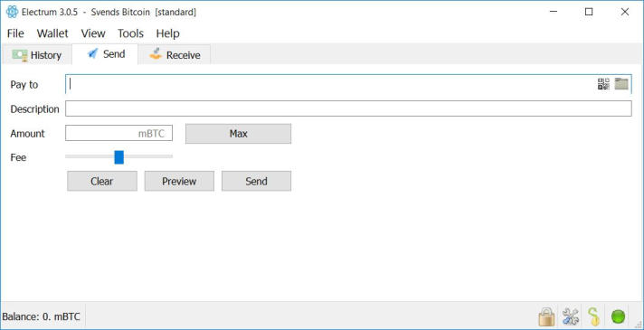
Task: Select the Send tab
Action: pos(105,53)
